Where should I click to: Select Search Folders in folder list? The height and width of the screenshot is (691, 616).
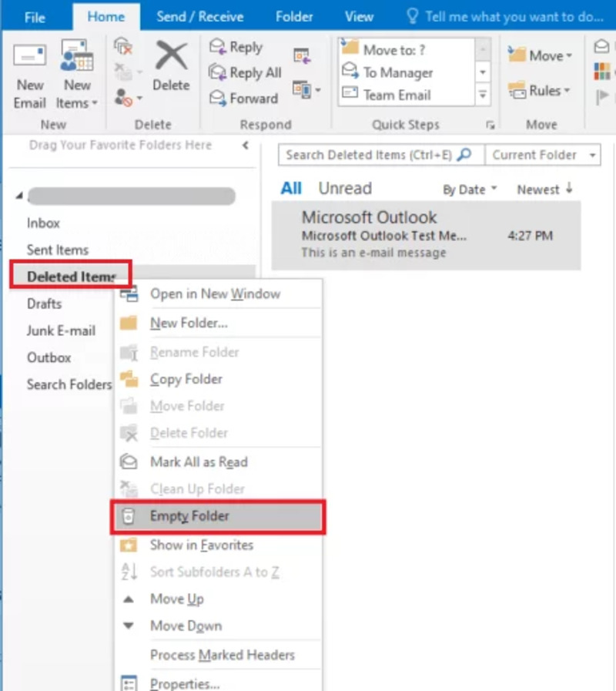pyautogui.click(x=69, y=384)
